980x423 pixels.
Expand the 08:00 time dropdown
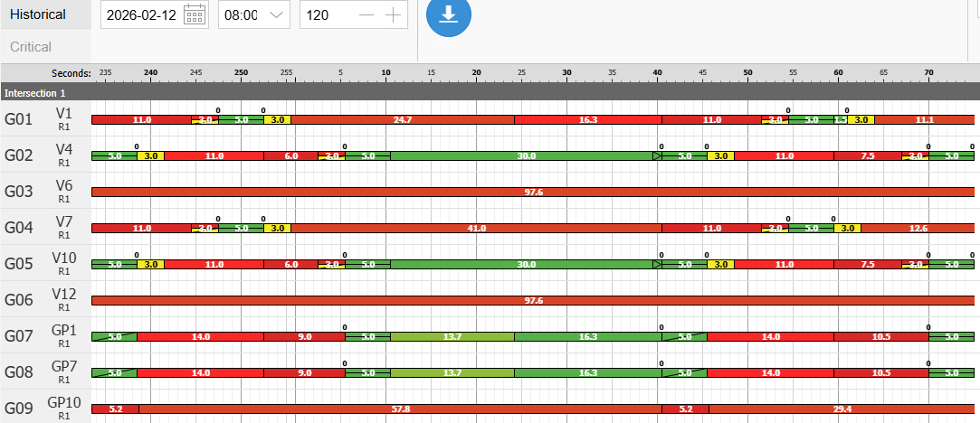click(x=277, y=15)
